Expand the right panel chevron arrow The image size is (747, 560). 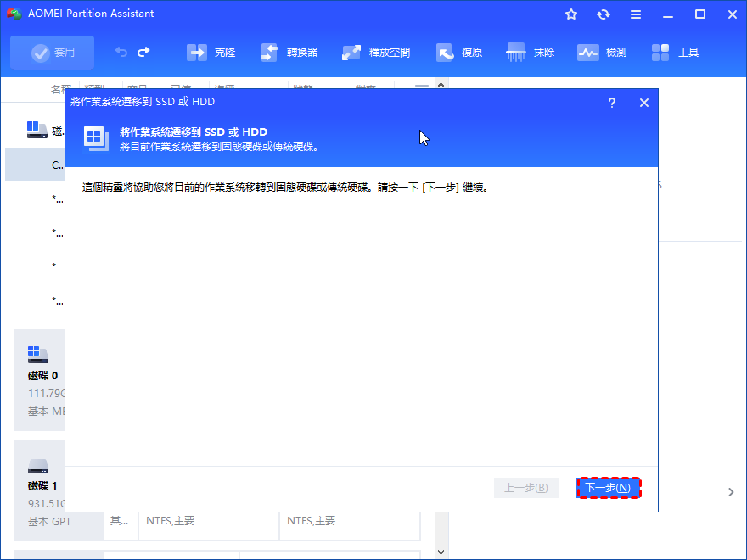(731, 492)
